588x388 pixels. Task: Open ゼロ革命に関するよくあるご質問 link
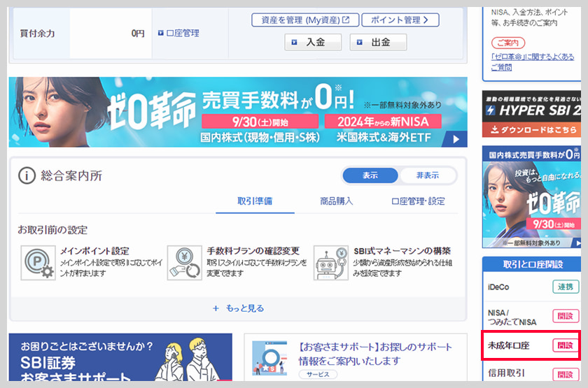click(533, 62)
